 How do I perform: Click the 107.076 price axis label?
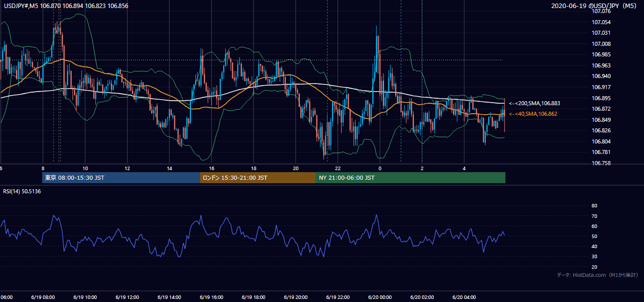click(x=601, y=11)
